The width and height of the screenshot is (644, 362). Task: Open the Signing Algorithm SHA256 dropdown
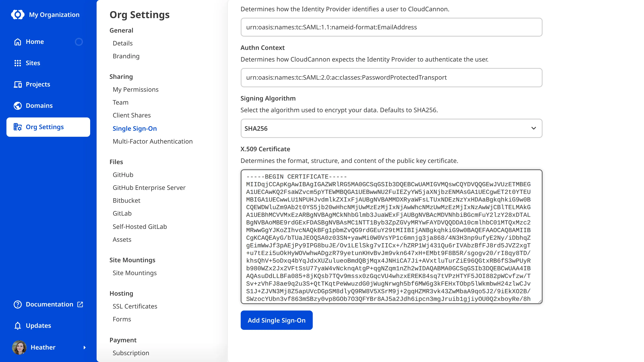click(391, 128)
